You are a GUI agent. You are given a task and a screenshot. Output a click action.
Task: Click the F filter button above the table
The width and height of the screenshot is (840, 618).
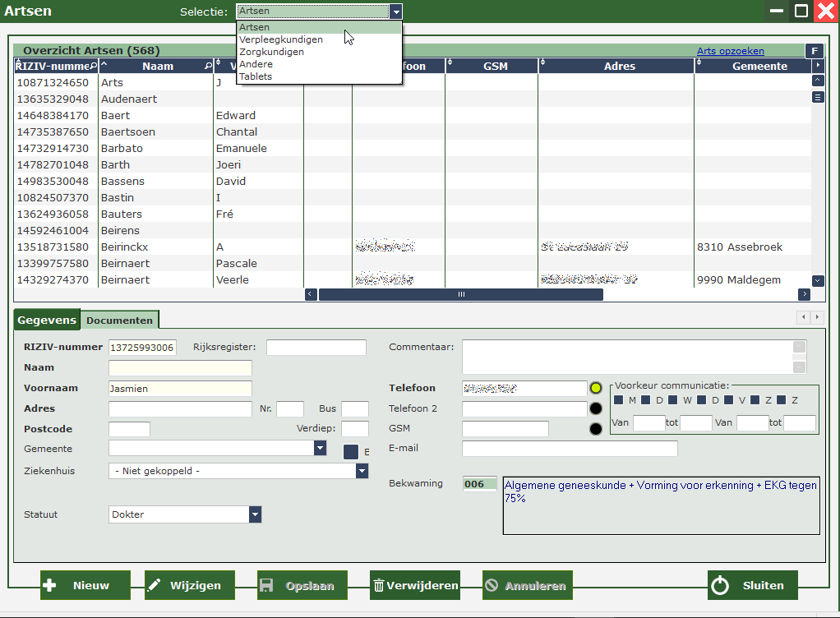coord(814,51)
